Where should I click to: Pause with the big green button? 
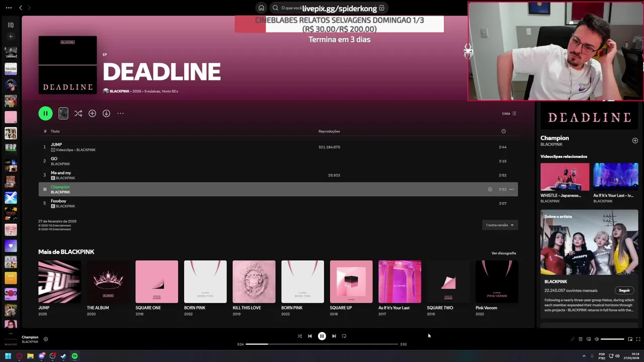coord(45,114)
